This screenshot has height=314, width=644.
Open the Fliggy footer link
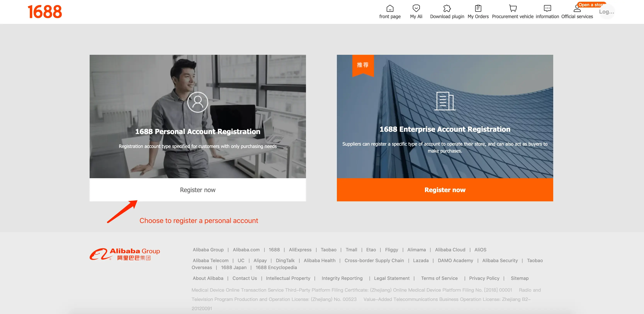(x=392, y=250)
